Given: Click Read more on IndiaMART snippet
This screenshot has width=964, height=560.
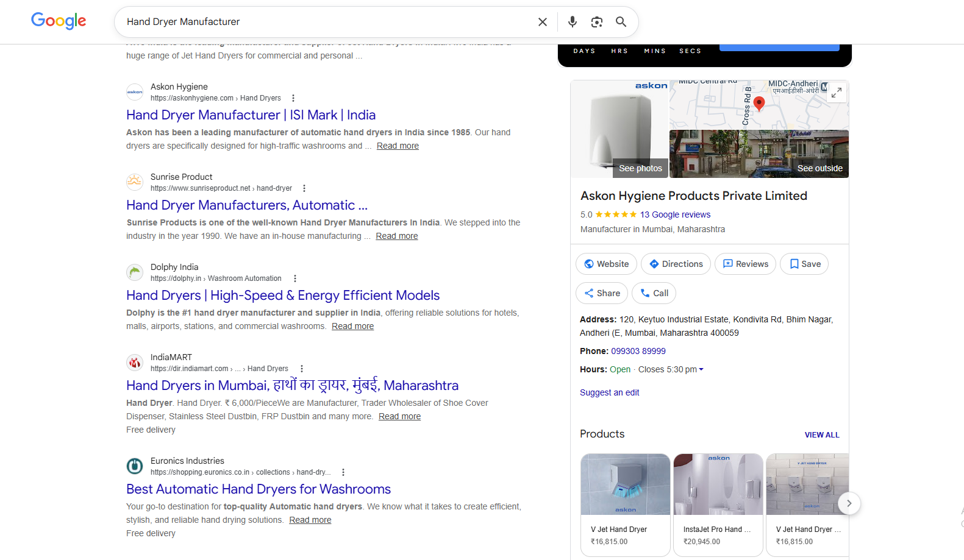Looking at the screenshot, I should click(399, 416).
